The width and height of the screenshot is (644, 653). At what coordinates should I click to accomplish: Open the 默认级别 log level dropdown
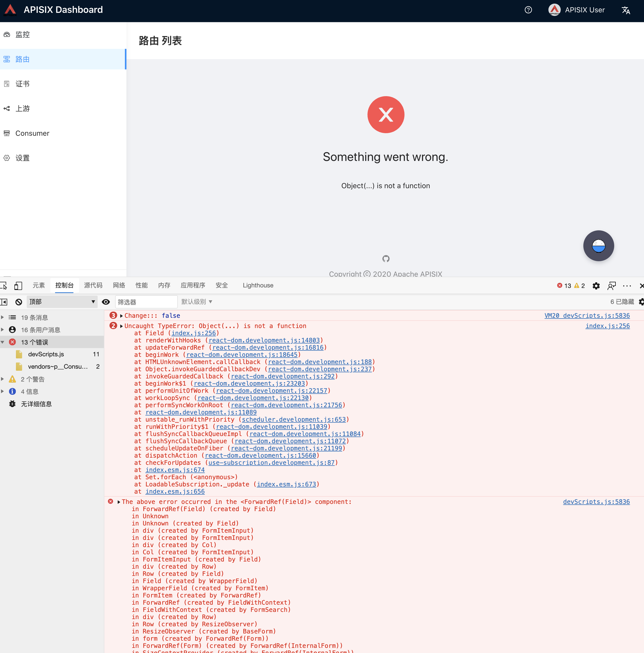point(197,302)
